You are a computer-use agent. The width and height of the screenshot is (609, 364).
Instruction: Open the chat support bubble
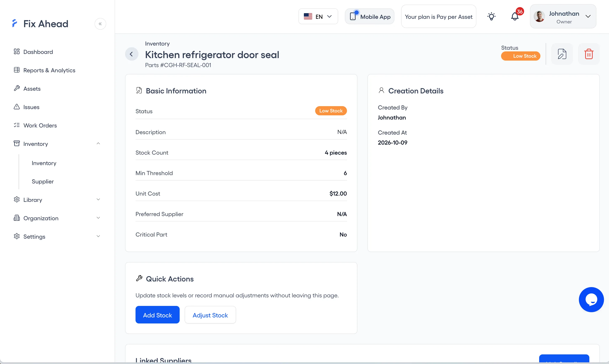tap(591, 299)
